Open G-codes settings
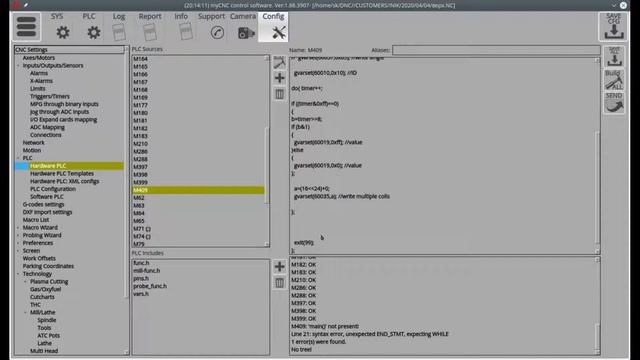Viewport: 640px width, 360px height. tap(43, 204)
